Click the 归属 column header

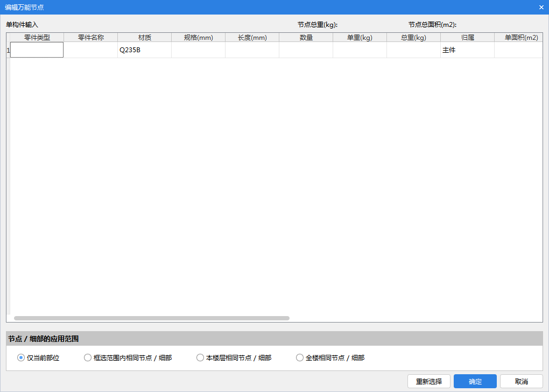[x=467, y=38]
